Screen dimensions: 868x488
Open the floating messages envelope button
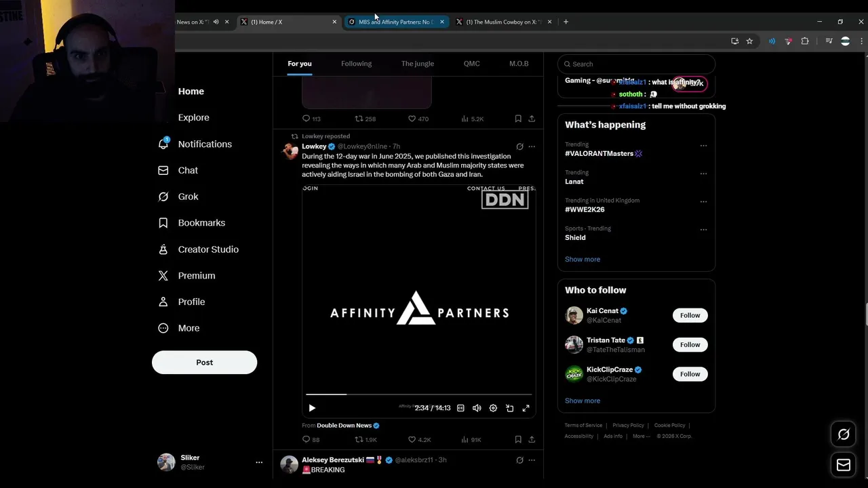coord(844,465)
